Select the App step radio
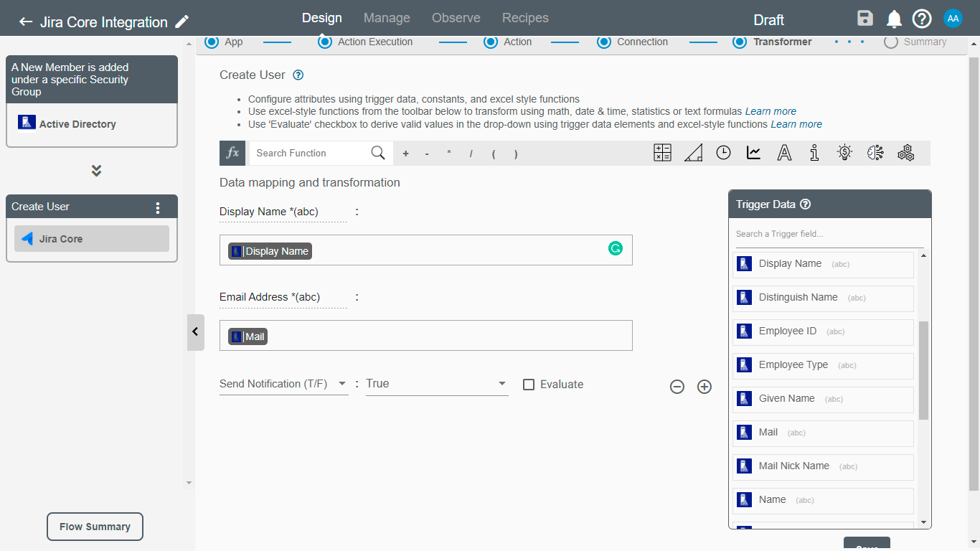Viewport: 980px width, 551px height. coord(211,42)
